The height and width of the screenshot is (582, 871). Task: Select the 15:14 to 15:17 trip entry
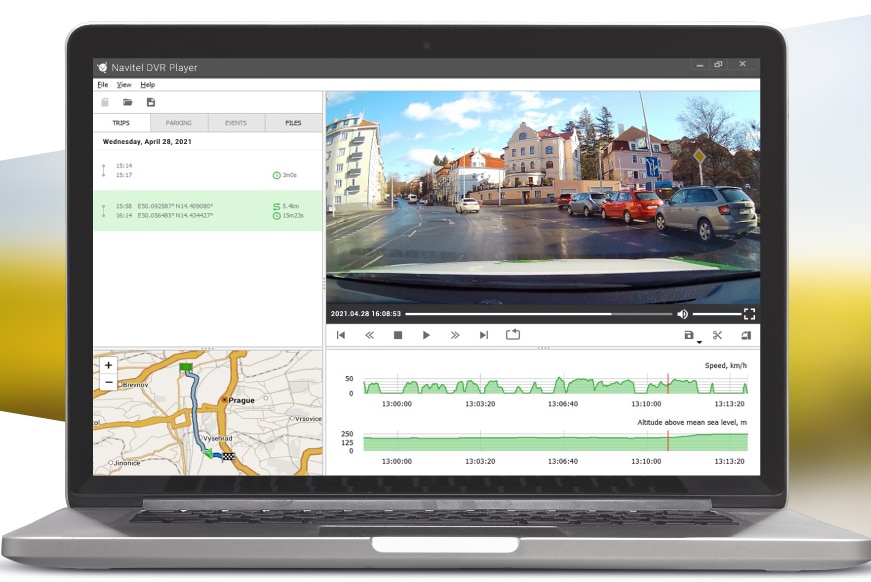point(208,170)
